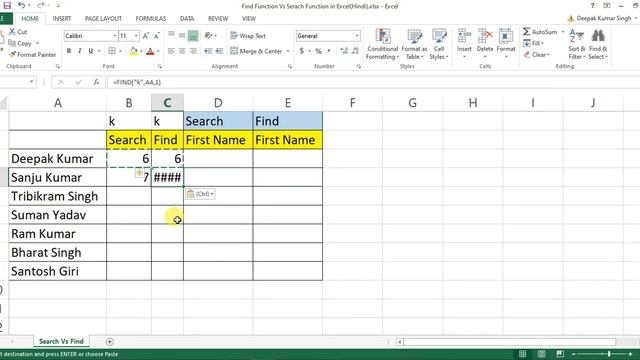Image resolution: width=640 pixels, height=360 pixels.
Task: Toggle bold formatting
Action: (69, 51)
